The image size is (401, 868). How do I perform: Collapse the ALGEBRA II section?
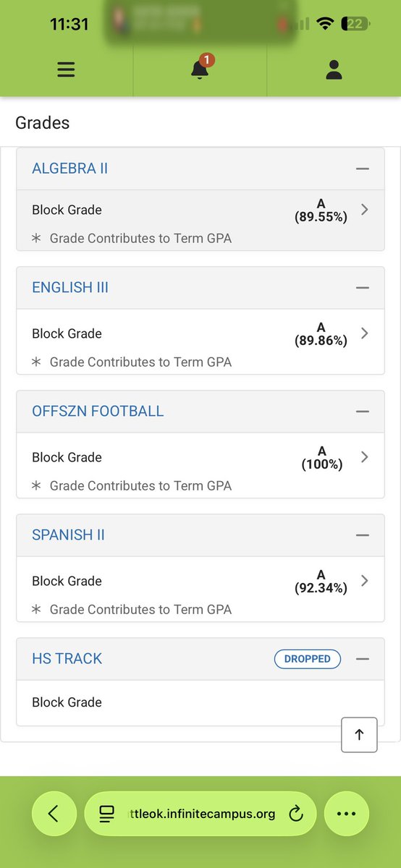(363, 169)
